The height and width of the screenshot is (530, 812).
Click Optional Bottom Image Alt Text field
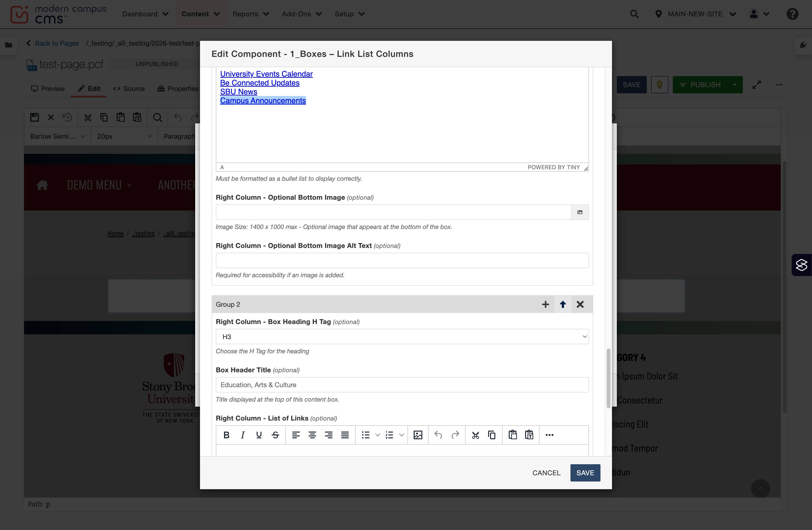click(402, 261)
